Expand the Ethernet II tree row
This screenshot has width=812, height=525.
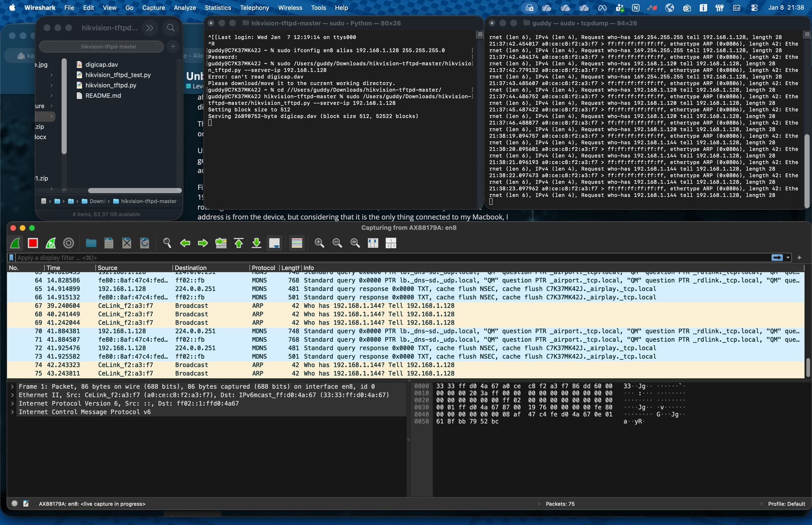point(13,395)
